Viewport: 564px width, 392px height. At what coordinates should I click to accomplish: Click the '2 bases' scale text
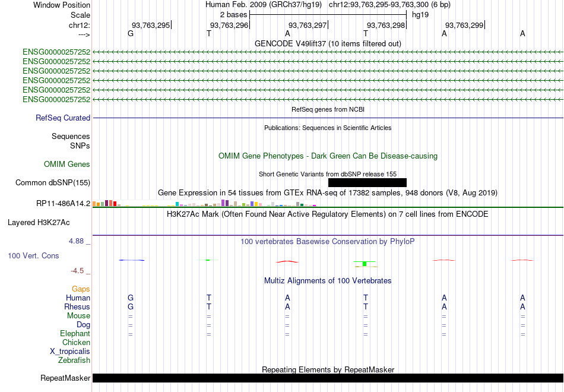(x=233, y=15)
